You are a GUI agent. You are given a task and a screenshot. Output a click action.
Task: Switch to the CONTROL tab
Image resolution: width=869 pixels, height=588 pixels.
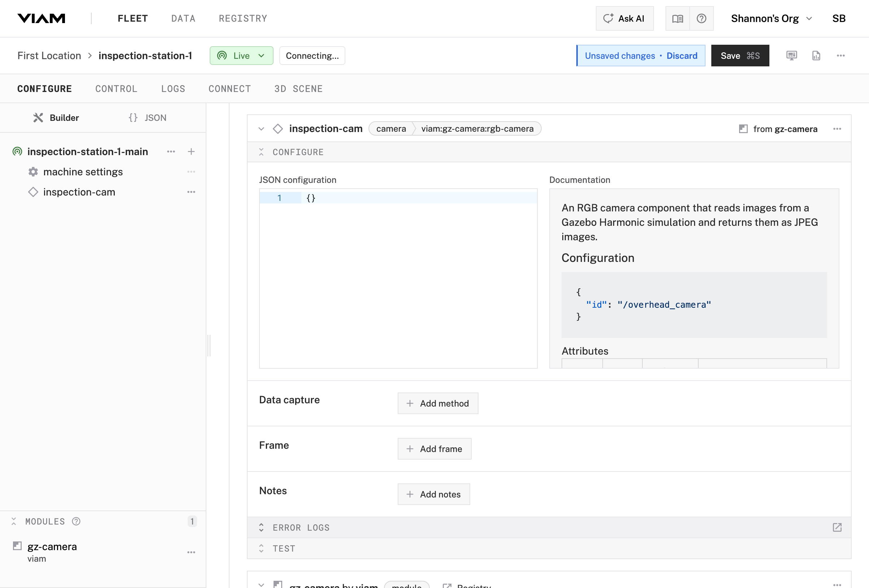116,89
